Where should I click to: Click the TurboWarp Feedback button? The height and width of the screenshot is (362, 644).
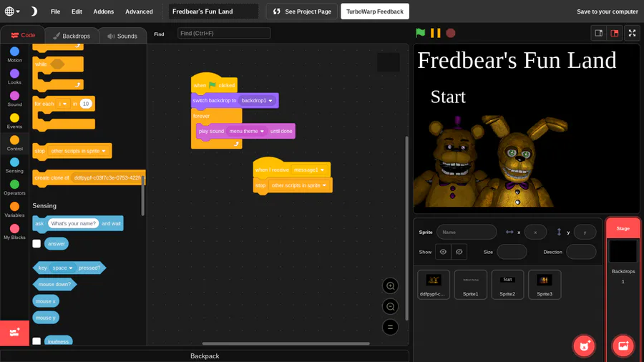tap(374, 11)
